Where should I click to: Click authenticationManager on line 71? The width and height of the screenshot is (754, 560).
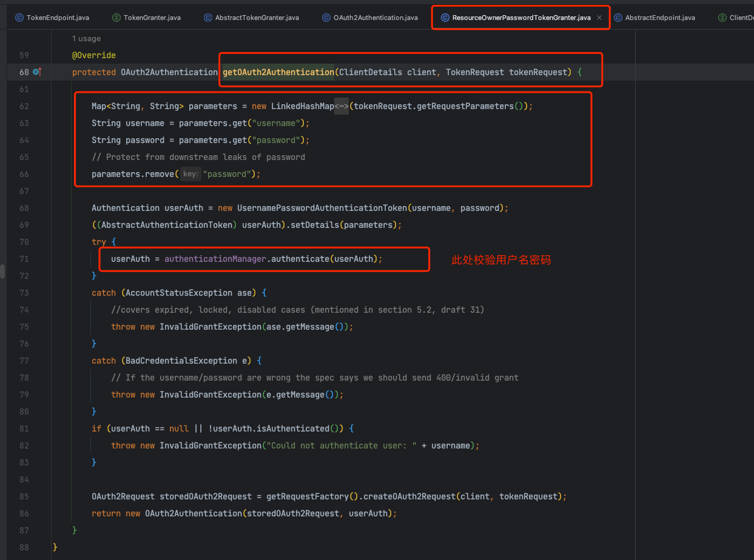pyautogui.click(x=215, y=259)
